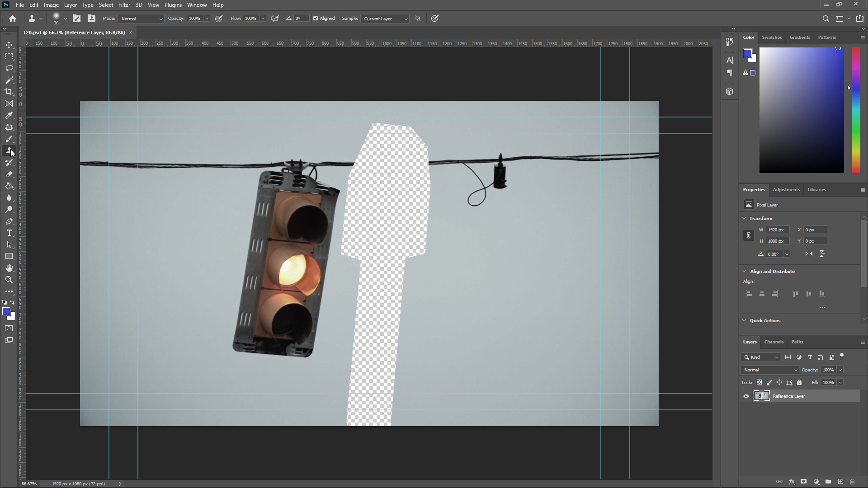Select the Lasso tool
This screenshot has width=868, height=488.
(x=9, y=68)
